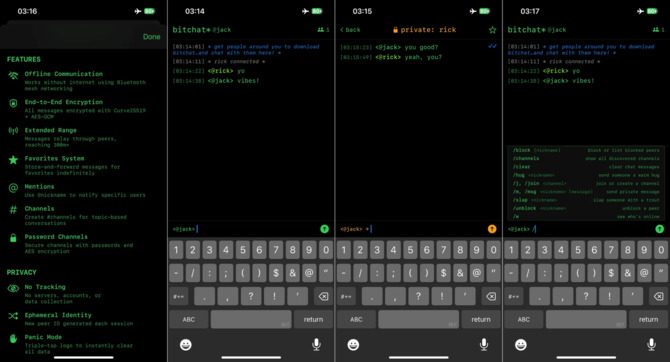Select the /channels command suggestion
This screenshot has width=670, height=362.
click(x=585, y=159)
